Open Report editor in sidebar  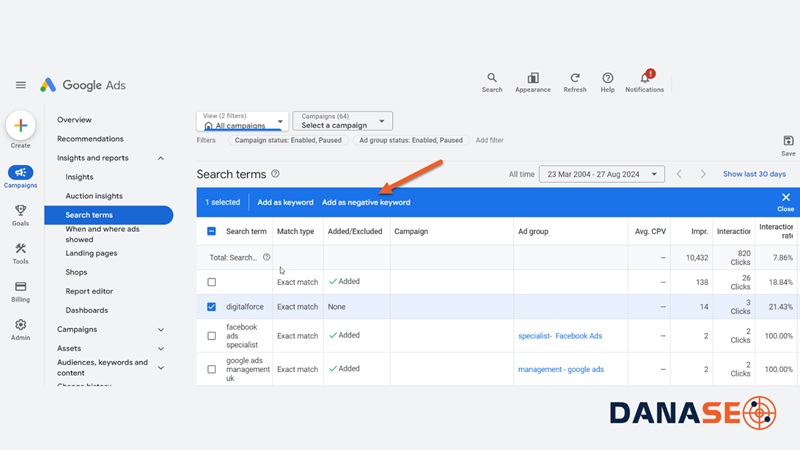click(89, 291)
